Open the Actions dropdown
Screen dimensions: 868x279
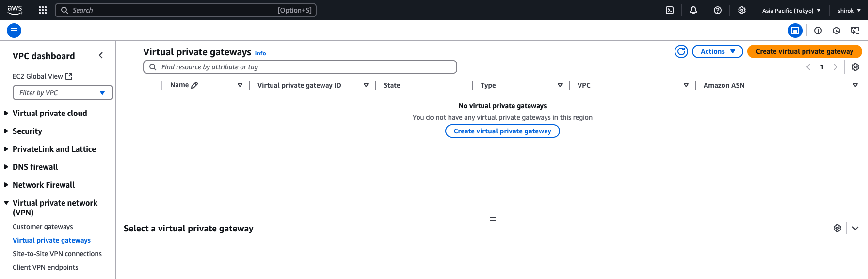(x=717, y=51)
